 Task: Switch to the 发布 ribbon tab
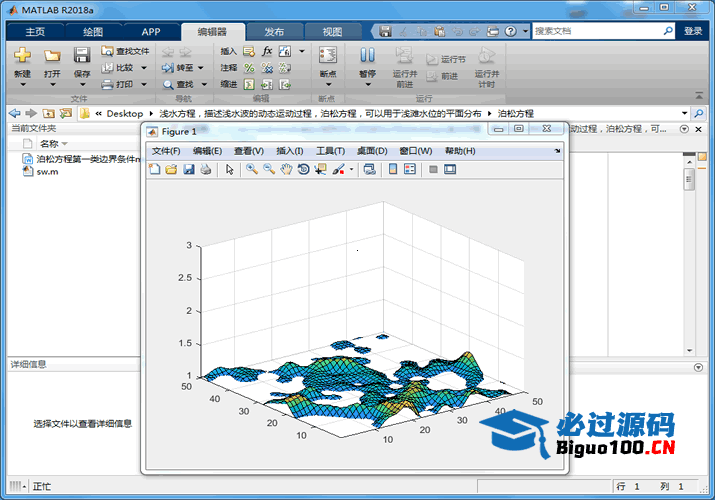coord(274,32)
